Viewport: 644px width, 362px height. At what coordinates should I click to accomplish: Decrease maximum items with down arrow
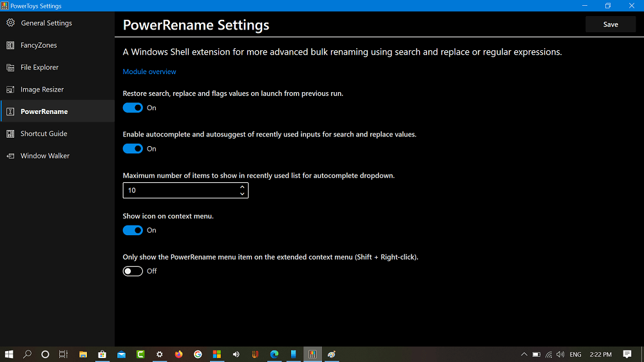click(242, 194)
